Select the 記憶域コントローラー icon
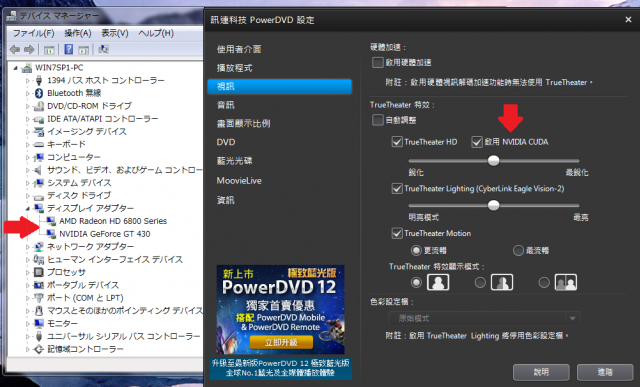640x387 pixels. click(39, 349)
